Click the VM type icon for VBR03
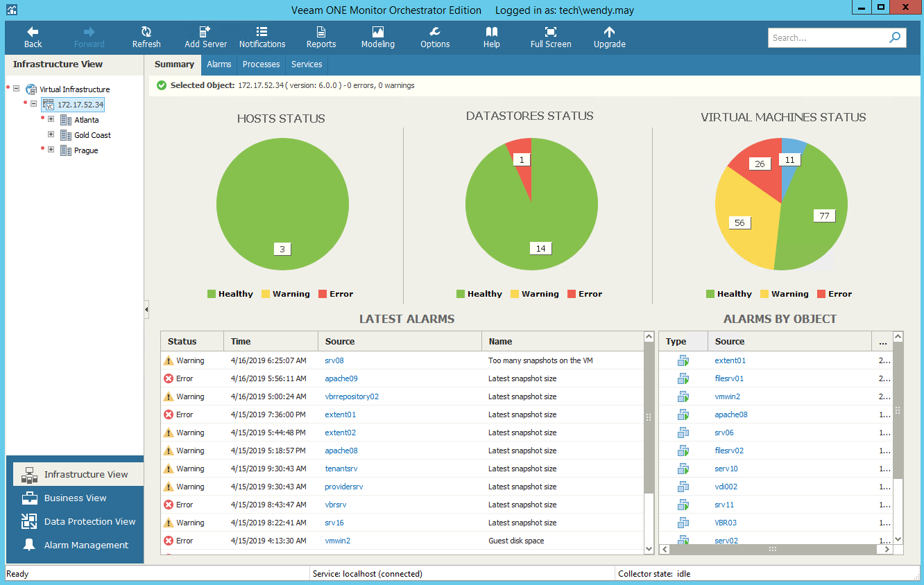Image resolution: width=924 pixels, height=585 pixels. [683, 523]
